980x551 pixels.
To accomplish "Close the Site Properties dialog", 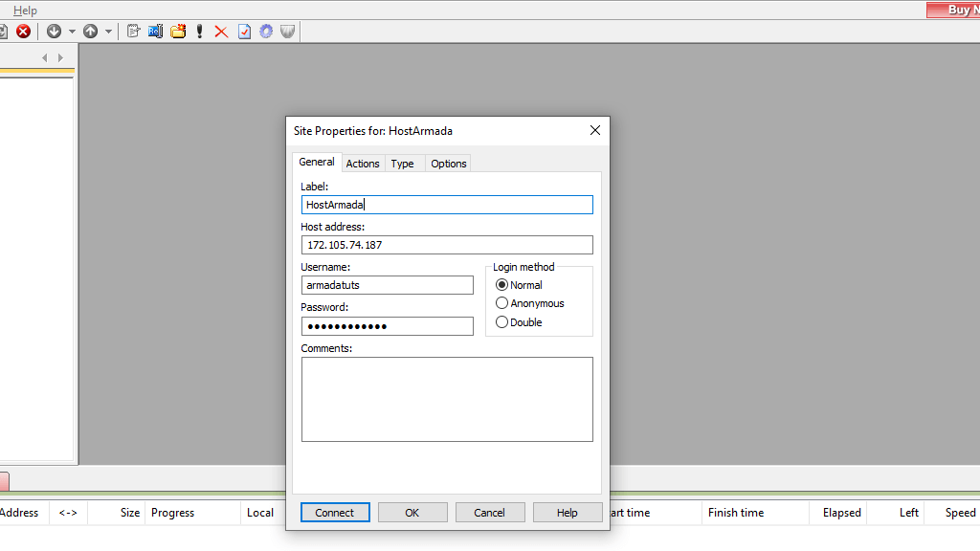I will tap(595, 130).
